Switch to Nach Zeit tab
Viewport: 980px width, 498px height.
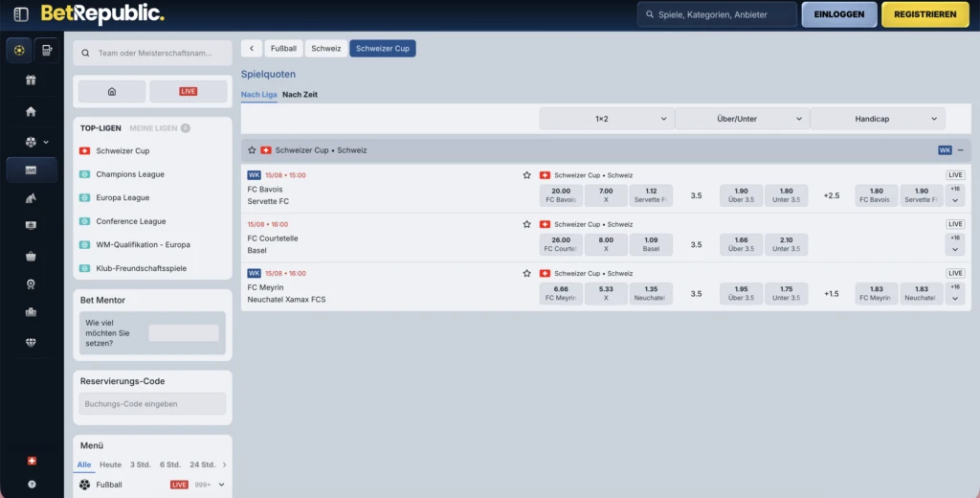point(300,95)
